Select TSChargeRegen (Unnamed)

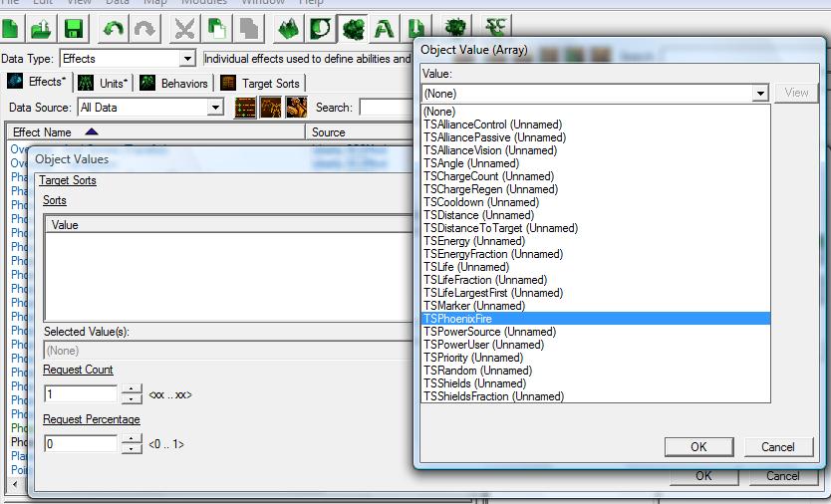(596, 189)
